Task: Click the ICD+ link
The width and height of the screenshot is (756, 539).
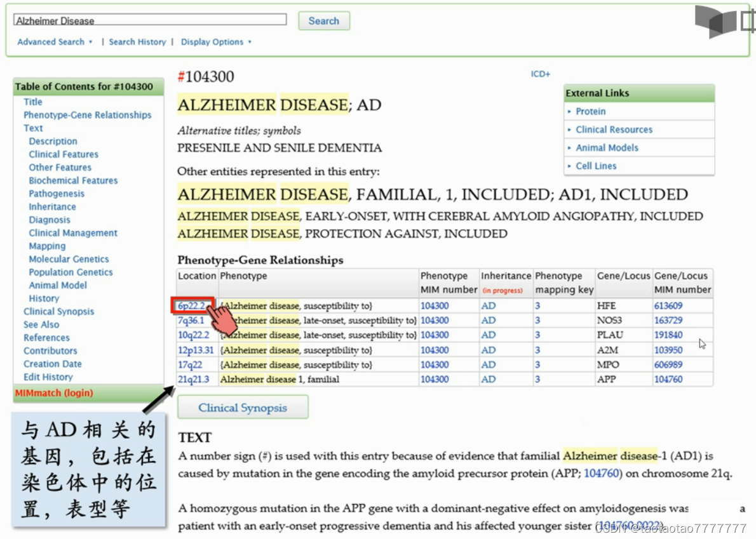Action: click(541, 74)
